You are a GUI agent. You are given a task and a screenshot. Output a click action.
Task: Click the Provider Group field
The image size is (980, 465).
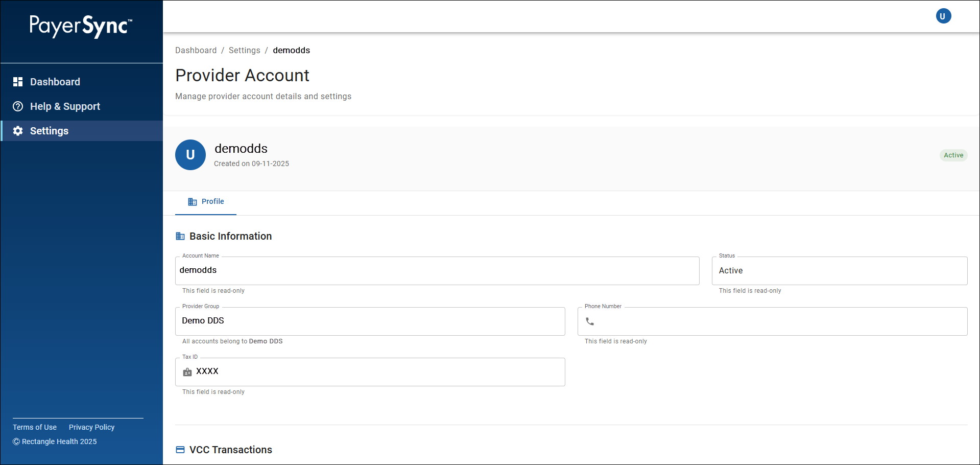pyautogui.click(x=370, y=321)
